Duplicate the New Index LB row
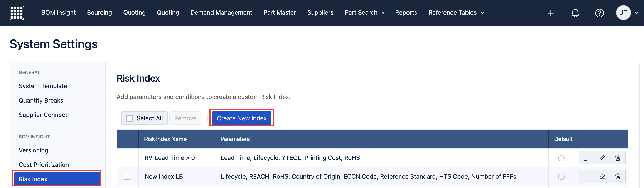This screenshot has width=644, height=188. (x=587, y=176)
